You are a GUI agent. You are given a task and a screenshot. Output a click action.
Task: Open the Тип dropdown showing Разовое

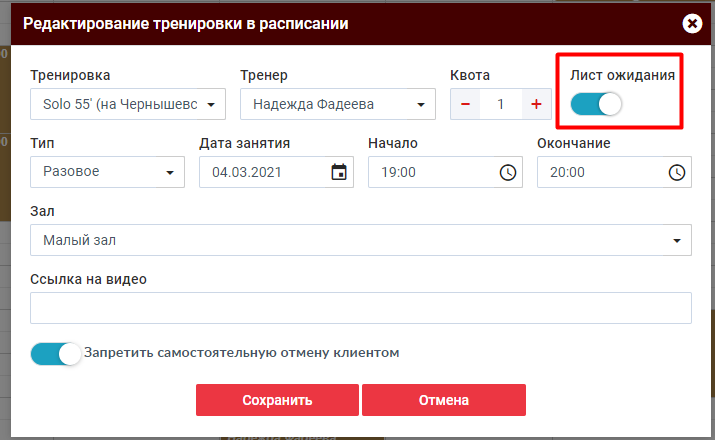click(x=107, y=172)
